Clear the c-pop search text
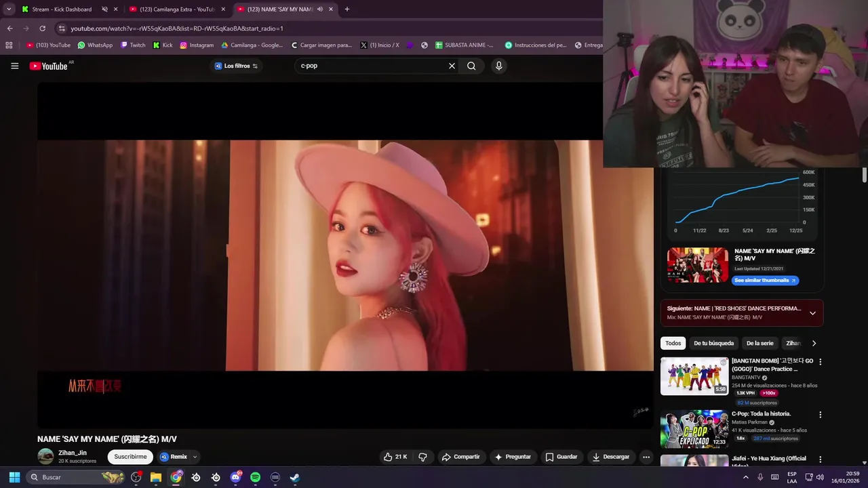This screenshot has height=488, width=868. coord(452,66)
